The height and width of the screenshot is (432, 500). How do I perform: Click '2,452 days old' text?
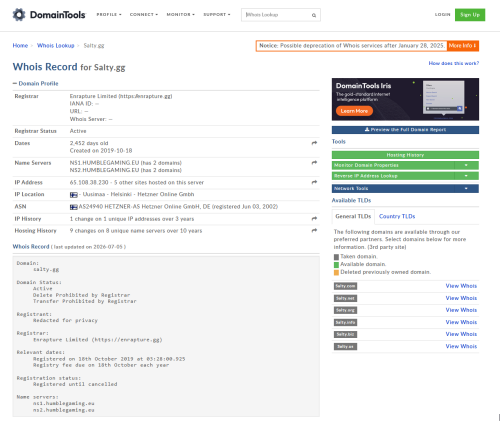(89, 143)
